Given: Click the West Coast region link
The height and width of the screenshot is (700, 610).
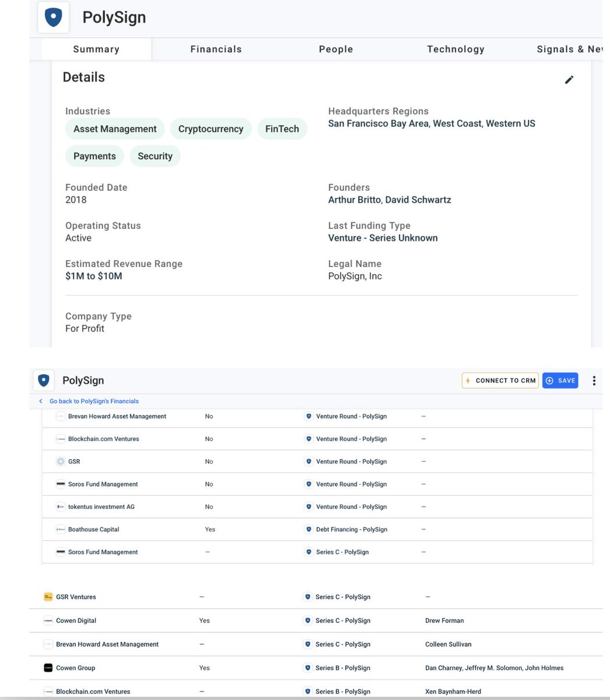Looking at the screenshot, I should (457, 124).
